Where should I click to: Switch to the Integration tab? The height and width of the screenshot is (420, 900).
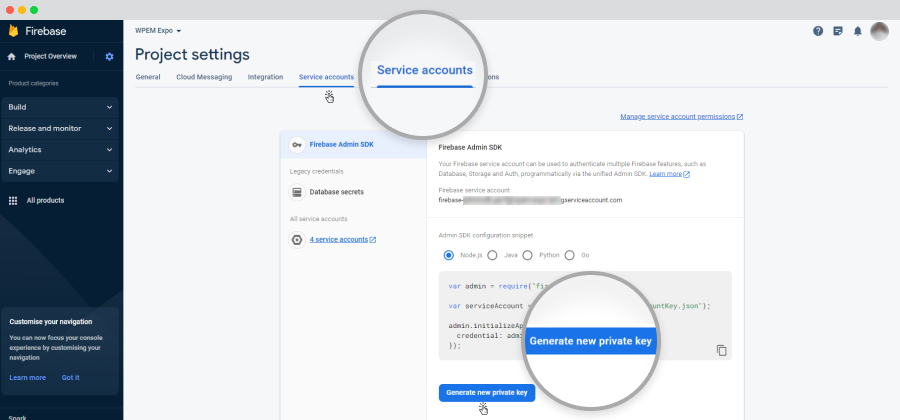(x=265, y=77)
